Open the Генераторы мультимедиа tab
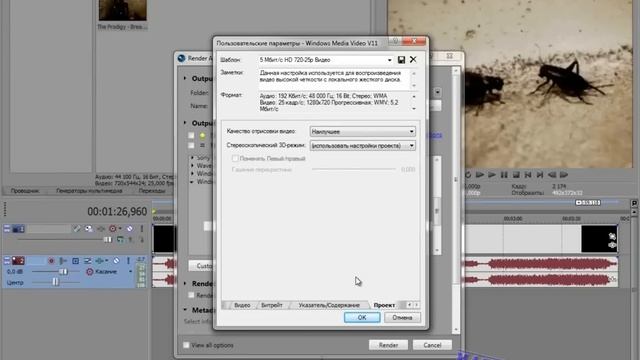Screen dimensions: 640x360 tap(89, 191)
